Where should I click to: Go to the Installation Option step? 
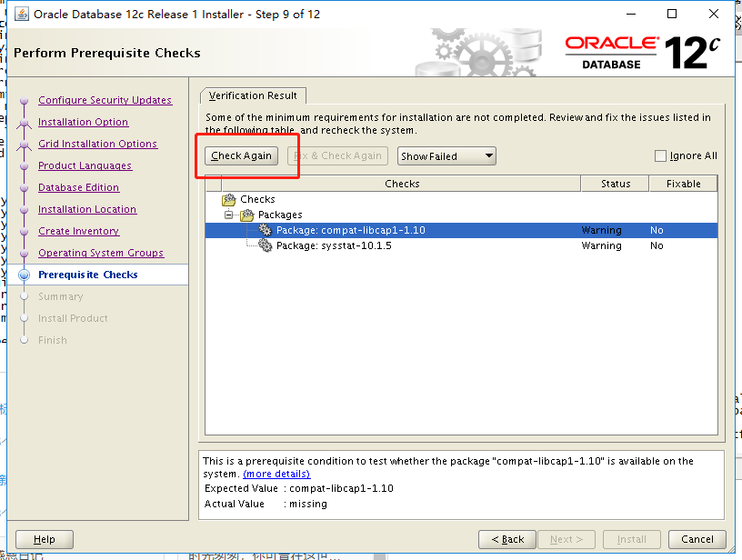coord(84,122)
